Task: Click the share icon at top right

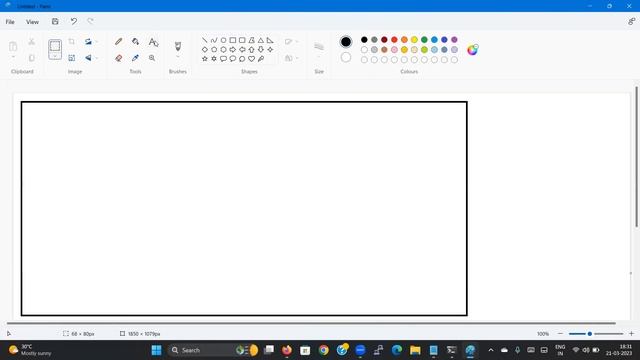Action: tap(631, 22)
